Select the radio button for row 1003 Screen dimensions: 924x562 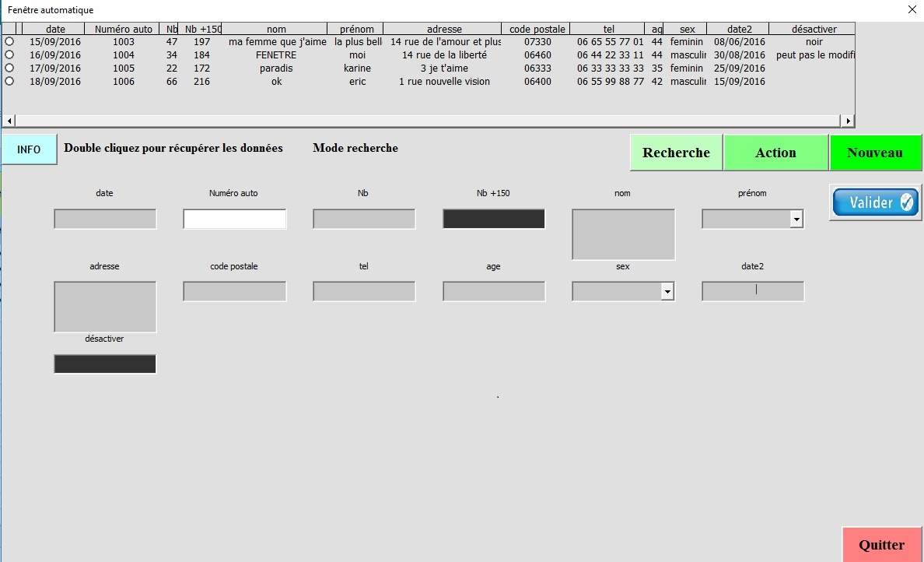point(9,42)
